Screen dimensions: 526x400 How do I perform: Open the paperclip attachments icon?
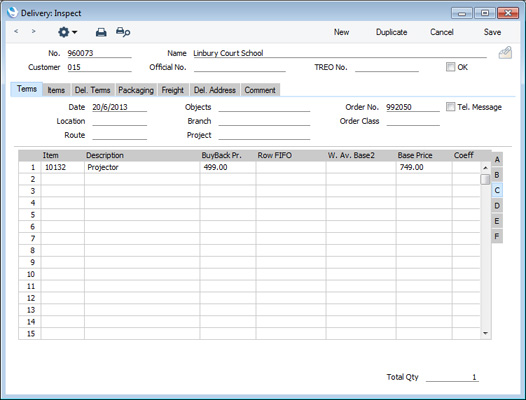point(505,53)
